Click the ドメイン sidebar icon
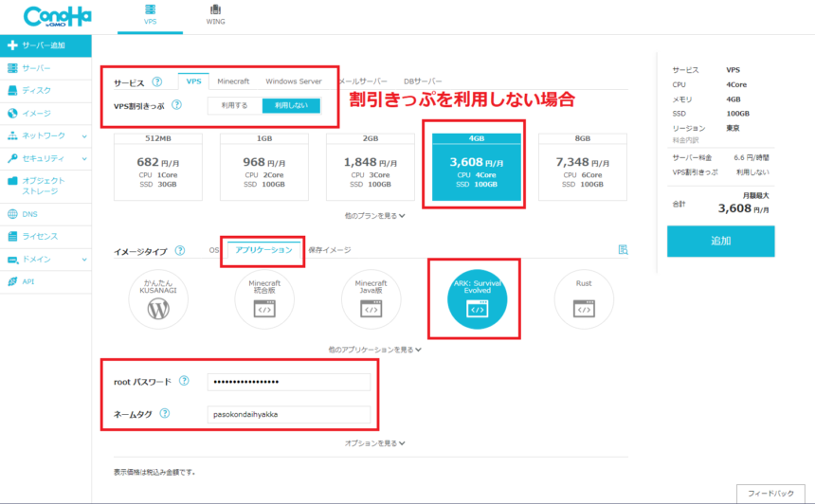This screenshot has width=815, height=504. (12, 260)
